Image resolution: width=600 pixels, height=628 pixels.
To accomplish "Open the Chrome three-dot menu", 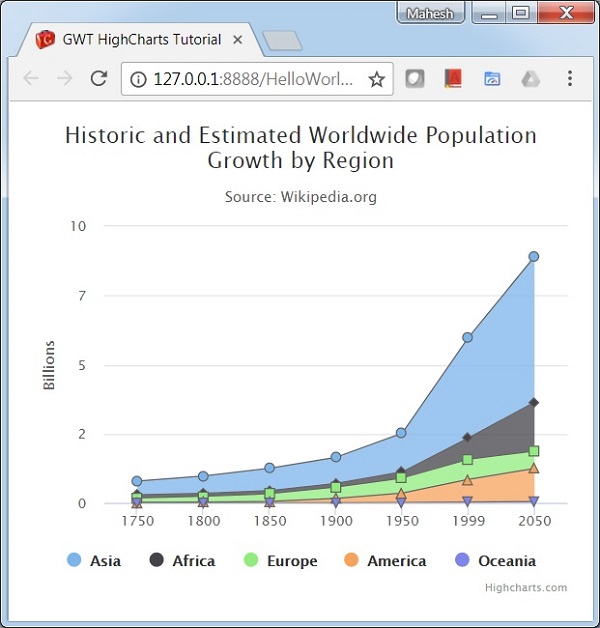I will 569,79.
